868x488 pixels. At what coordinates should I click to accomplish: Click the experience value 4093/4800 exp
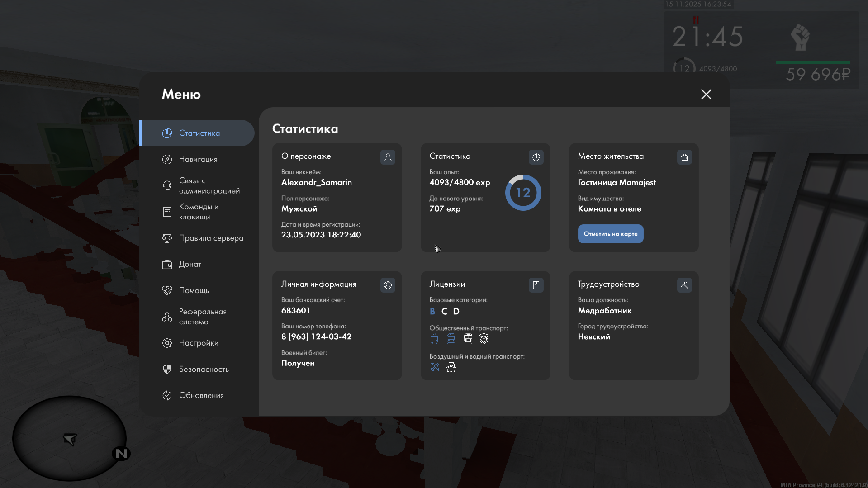[460, 182]
